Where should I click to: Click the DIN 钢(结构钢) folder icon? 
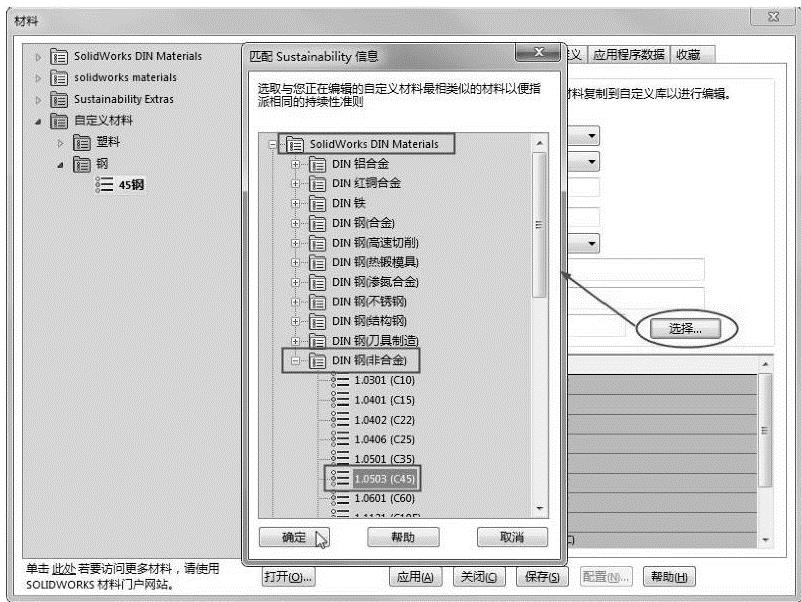tap(317, 321)
